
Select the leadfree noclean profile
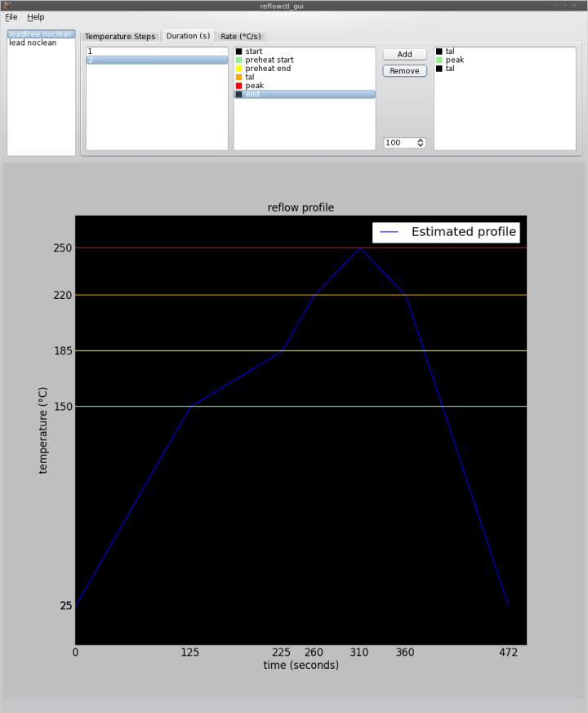click(40, 34)
